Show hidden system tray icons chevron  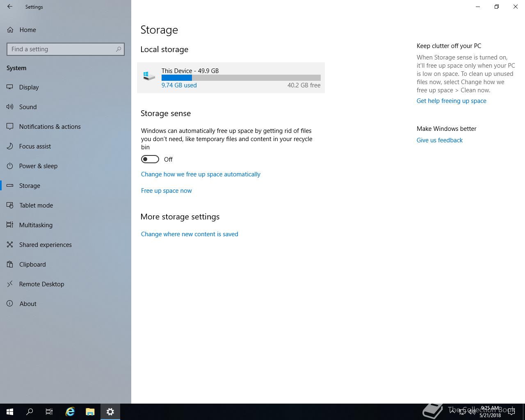452,411
